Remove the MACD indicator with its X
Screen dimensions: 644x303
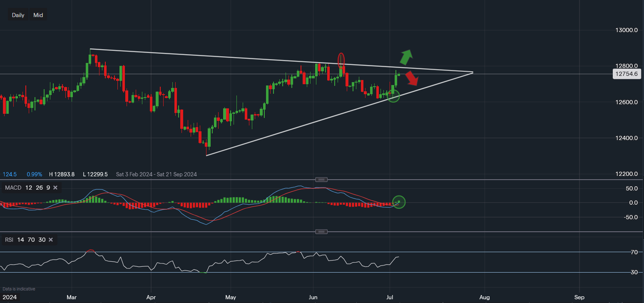pos(56,188)
